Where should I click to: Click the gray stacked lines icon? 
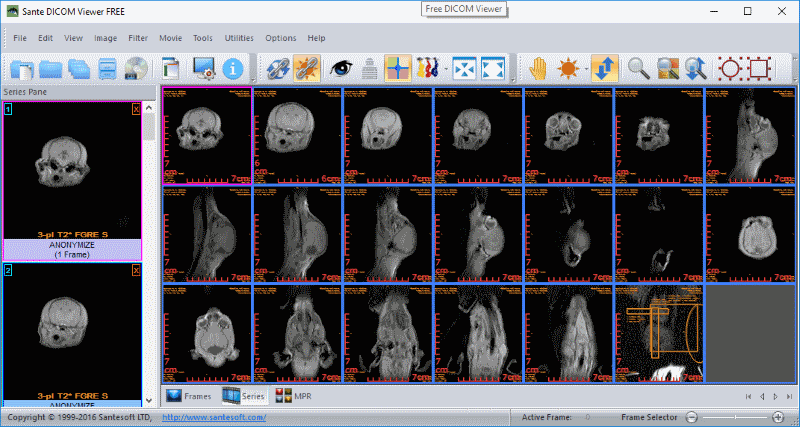pyautogui.click(x=369, y=68)
